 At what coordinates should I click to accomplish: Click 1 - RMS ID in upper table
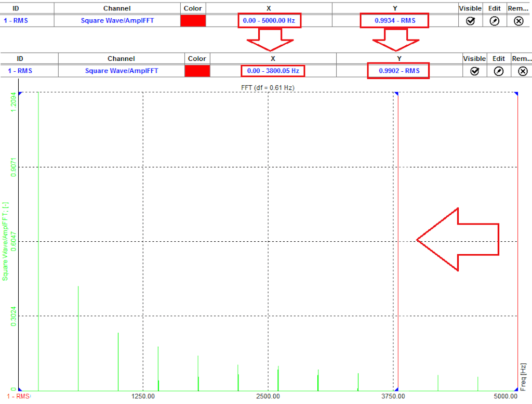(16, 21)
